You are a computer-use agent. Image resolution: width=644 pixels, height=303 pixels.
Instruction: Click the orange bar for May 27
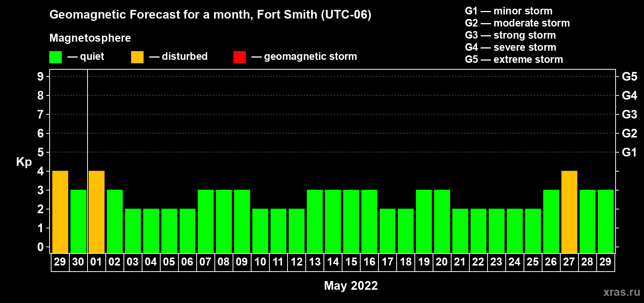[x=569, y=212]
